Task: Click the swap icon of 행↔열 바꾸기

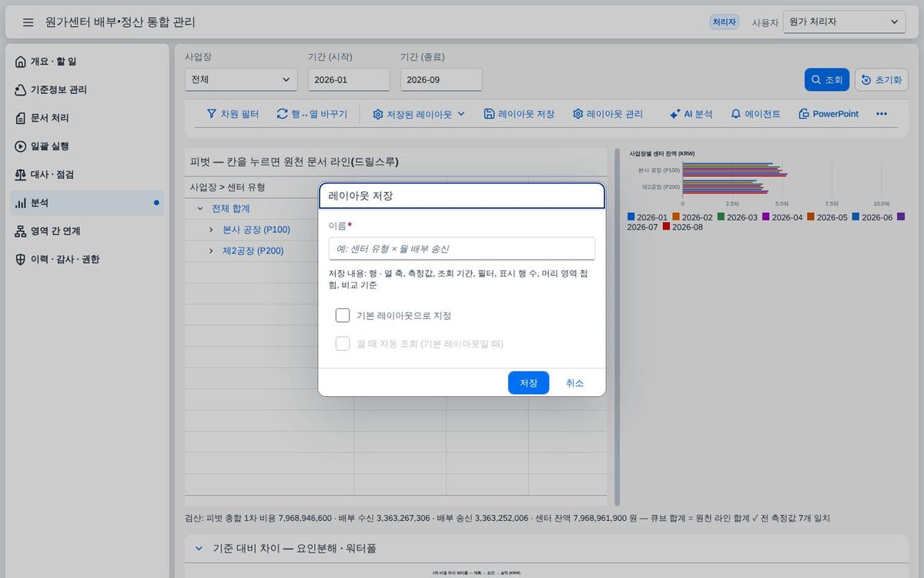Action: point(282,113)
